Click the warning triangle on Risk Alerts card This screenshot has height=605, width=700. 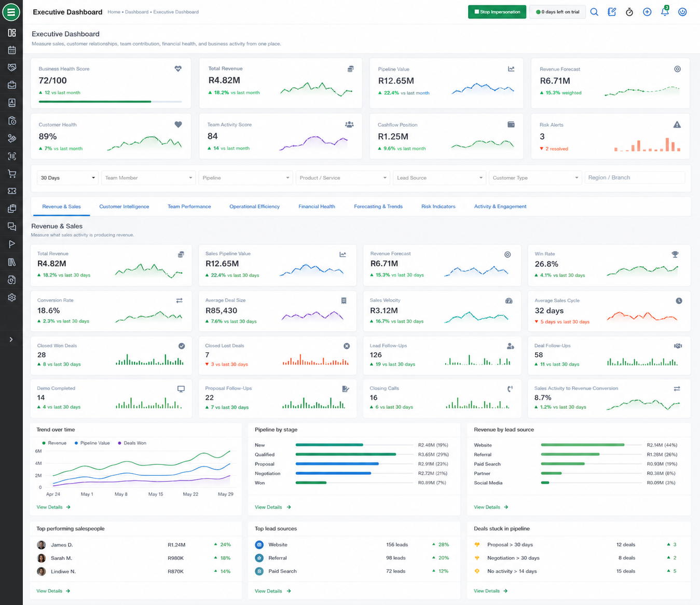coord(677,125)
